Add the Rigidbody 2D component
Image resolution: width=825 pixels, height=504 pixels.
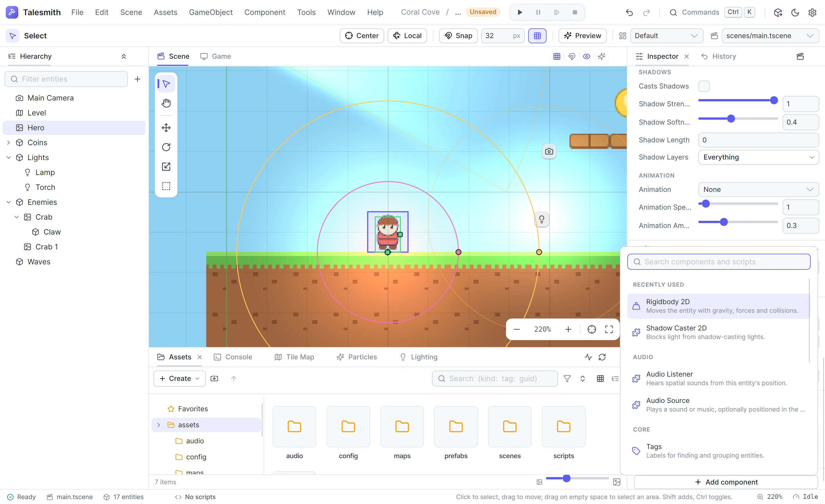[x=718, y=306]
